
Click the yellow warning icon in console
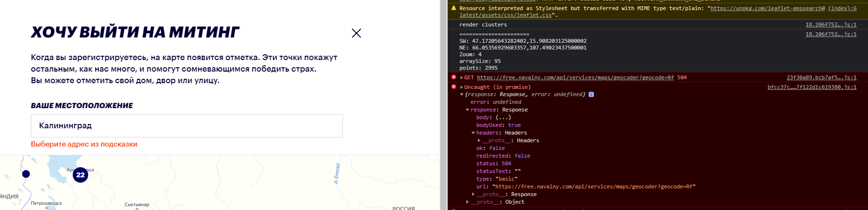453,8
